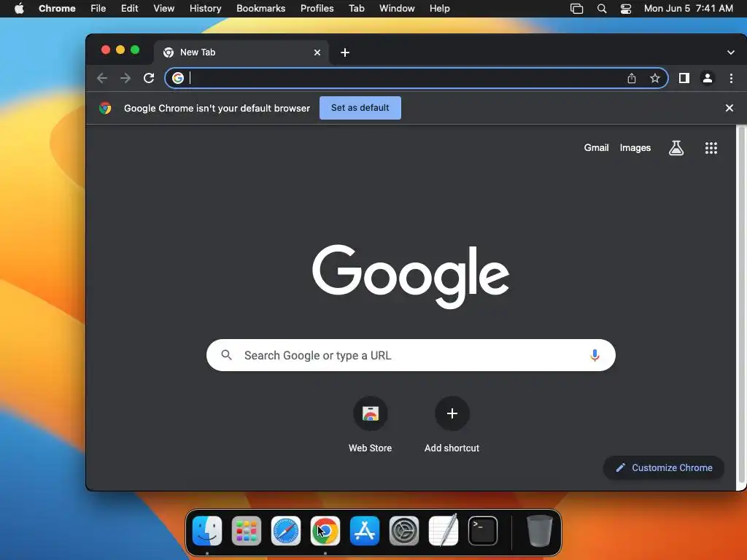The width and height of the screenshot is (747, 560).
Task: Open System Settings from the Dock
Action: pos(404,531)
